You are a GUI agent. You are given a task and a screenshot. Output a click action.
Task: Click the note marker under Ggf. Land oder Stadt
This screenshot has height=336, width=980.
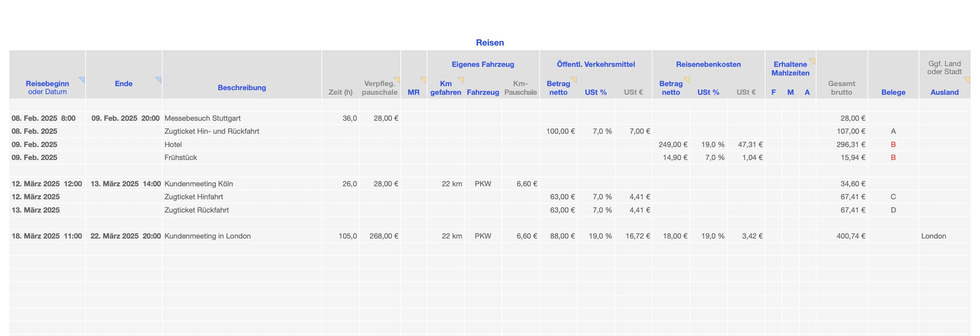[967, 79]
